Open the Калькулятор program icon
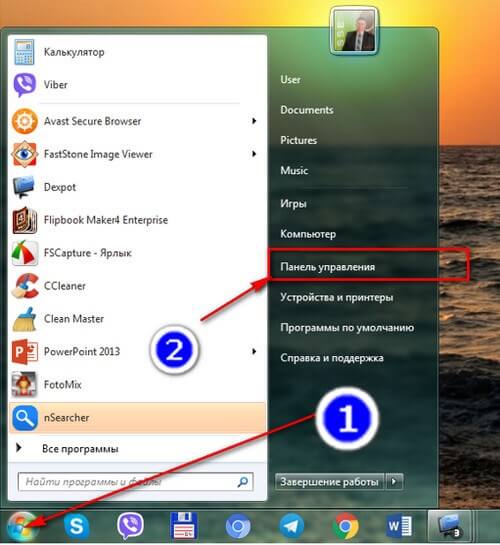This screenshot has height=545, width=500. (24, 52)
